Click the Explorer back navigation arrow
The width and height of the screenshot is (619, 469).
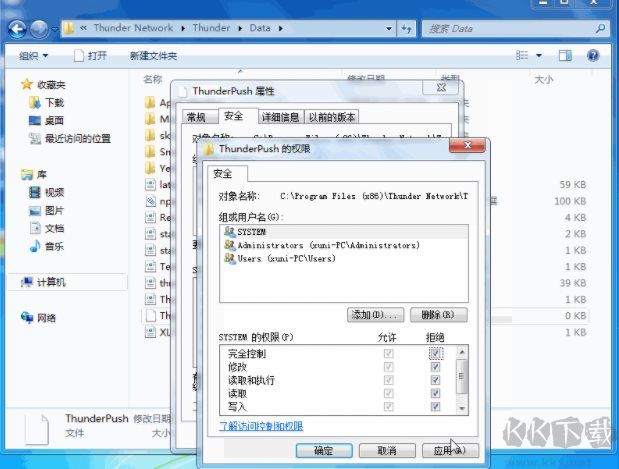coord(17,29)
